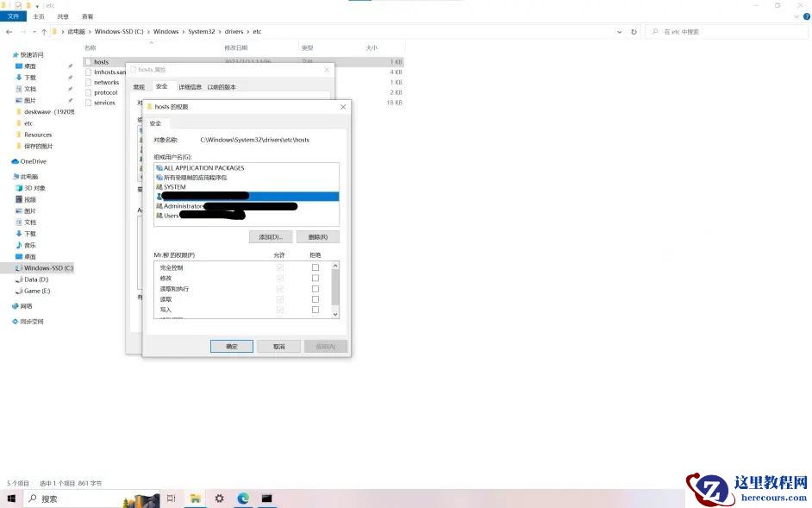Click the 添加(D)... button
The image size is (812, 508).
coord(271,237)
